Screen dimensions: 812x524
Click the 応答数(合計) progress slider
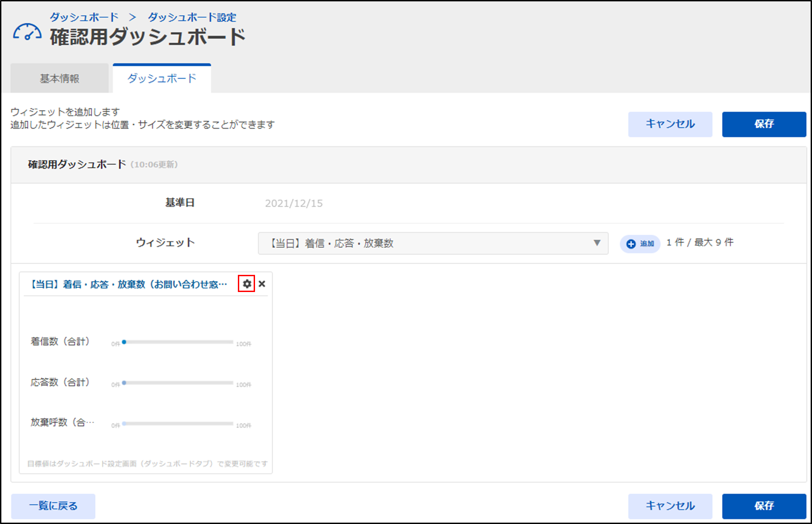(x=178, y=383)
